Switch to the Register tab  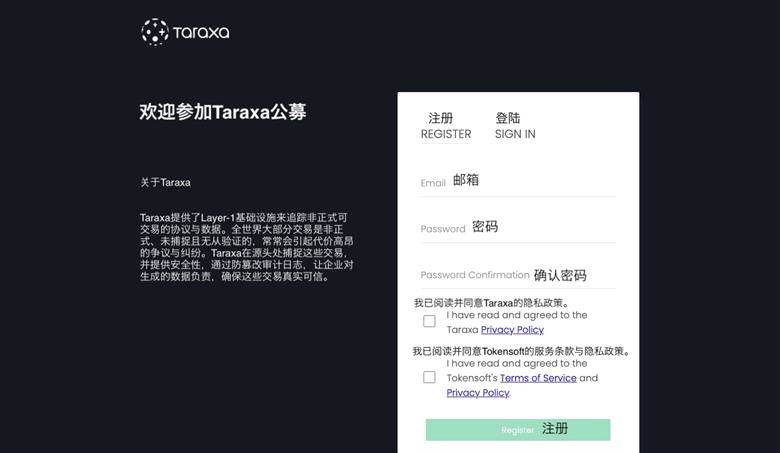click(446, 126)
